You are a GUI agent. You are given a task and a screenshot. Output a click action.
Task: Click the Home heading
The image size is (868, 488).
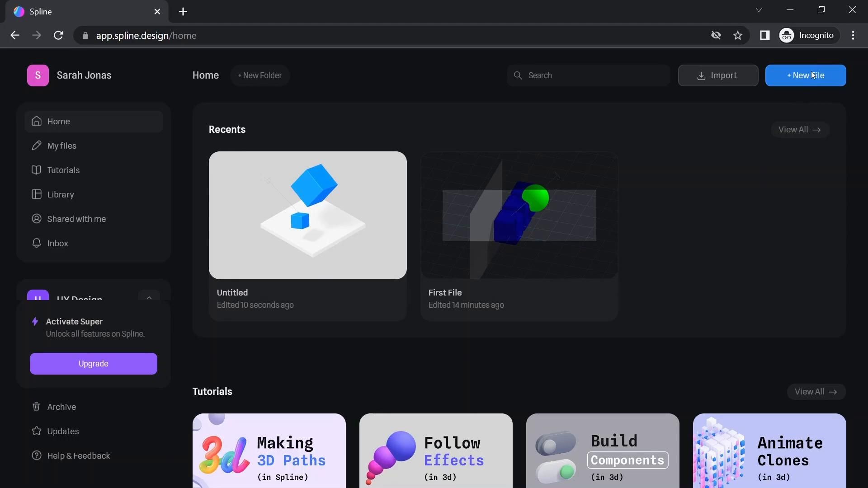tap(206, 75)
